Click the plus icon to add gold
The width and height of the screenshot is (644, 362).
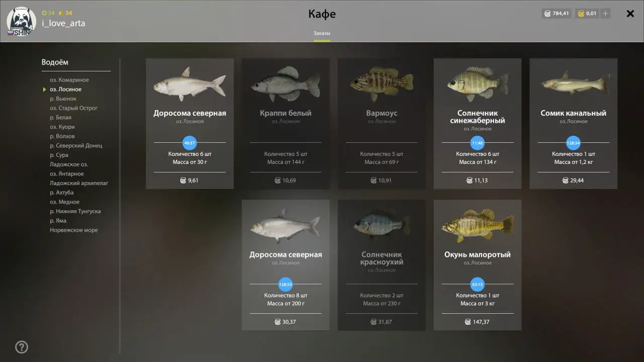point(605,14)
